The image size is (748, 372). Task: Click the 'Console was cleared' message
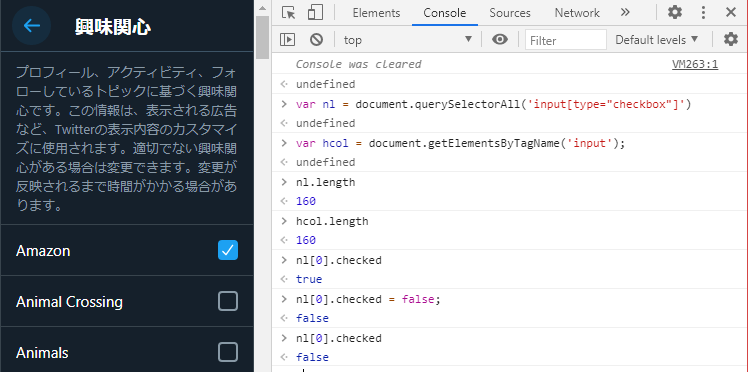(x=358, y=64)
